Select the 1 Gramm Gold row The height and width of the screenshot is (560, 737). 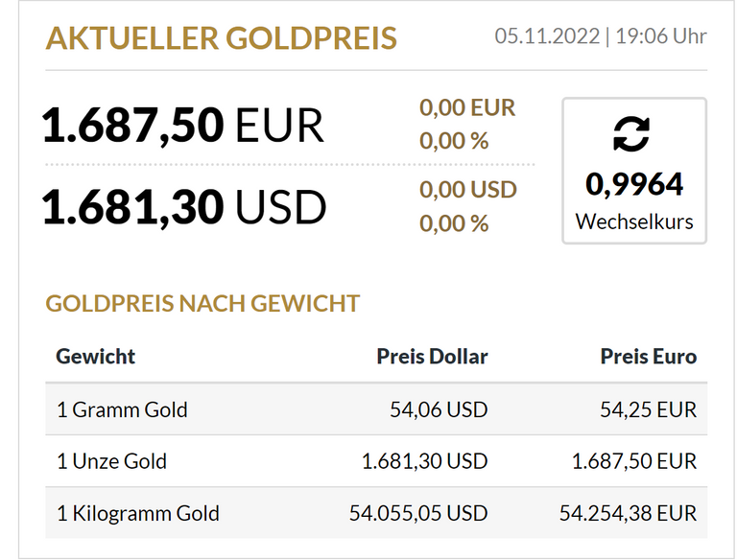[x=376, y=409]
